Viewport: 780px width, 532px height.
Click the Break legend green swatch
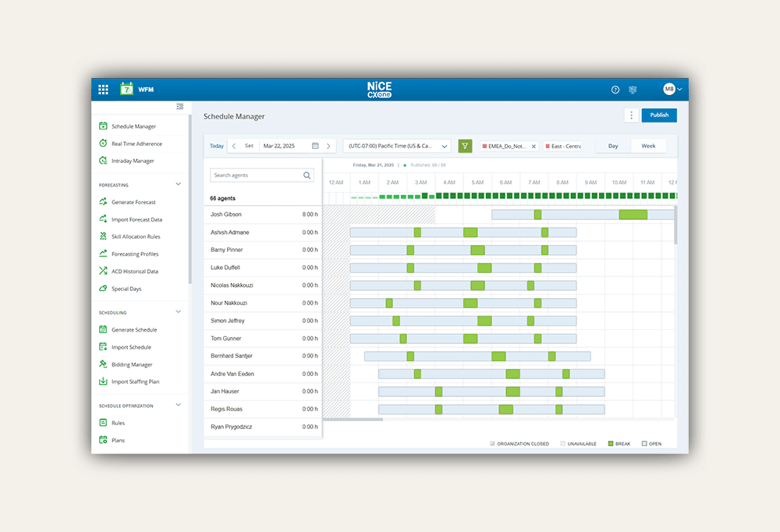pyautogui.click(x=611, y=443)
